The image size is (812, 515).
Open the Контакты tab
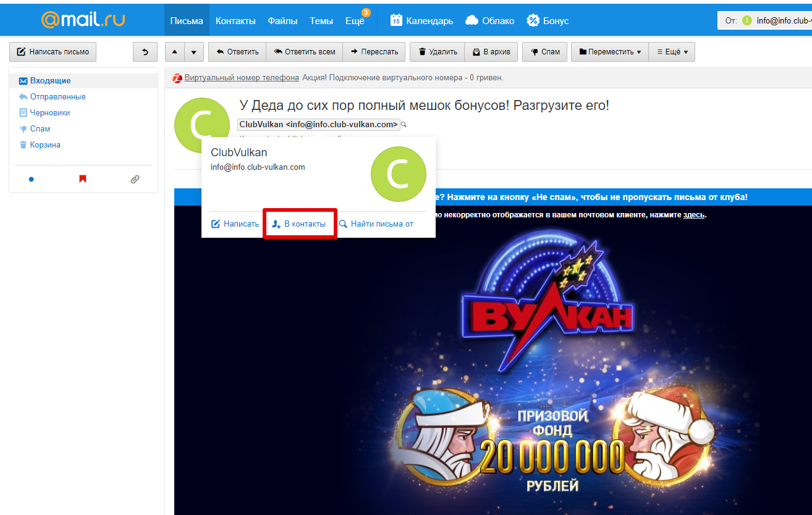point(235,20)
